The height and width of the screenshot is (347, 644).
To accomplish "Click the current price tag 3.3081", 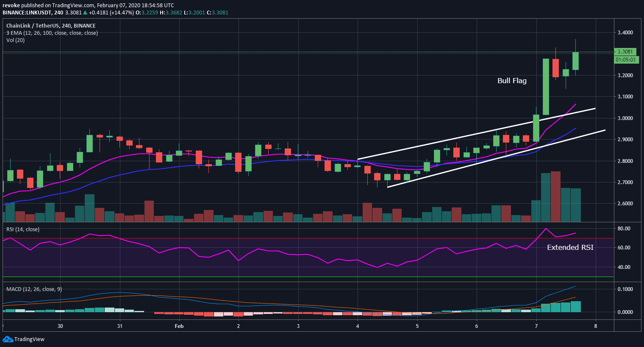I will [x=625, y=52].
